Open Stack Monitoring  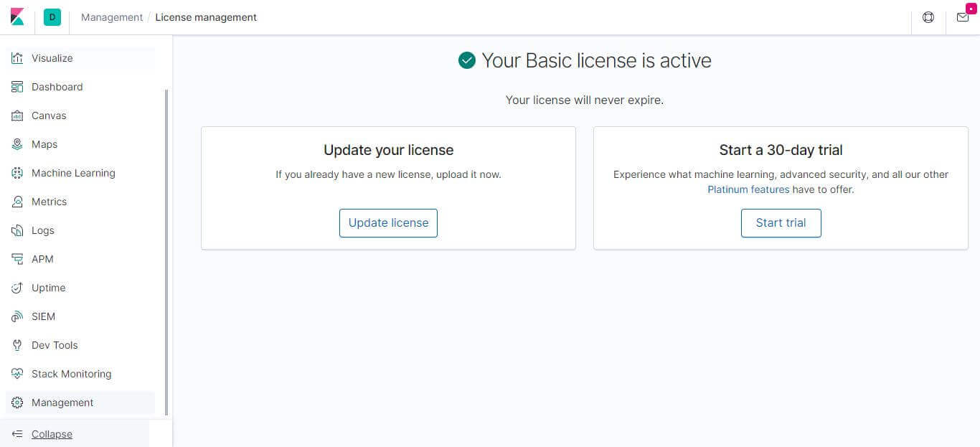(x=70, y=374)
